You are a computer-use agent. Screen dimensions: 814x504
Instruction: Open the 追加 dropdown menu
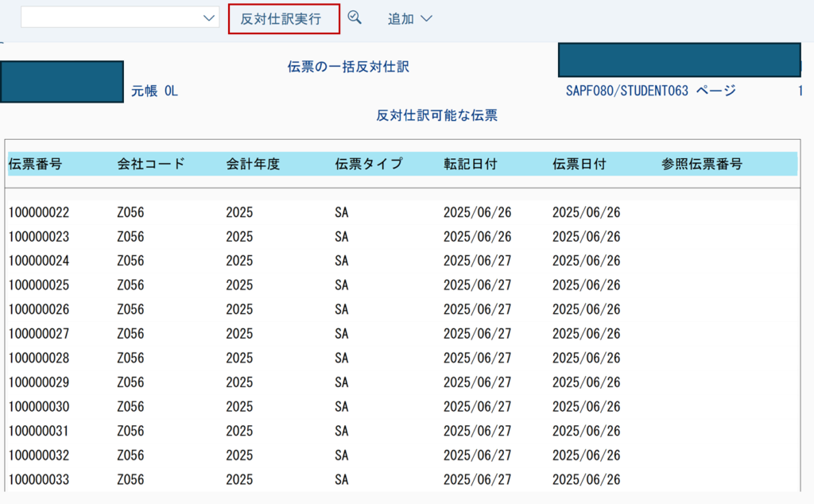coord(409,19)
